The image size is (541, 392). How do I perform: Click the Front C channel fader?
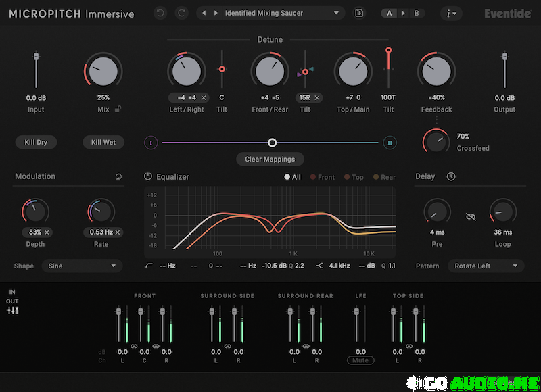tap(141, 312)
